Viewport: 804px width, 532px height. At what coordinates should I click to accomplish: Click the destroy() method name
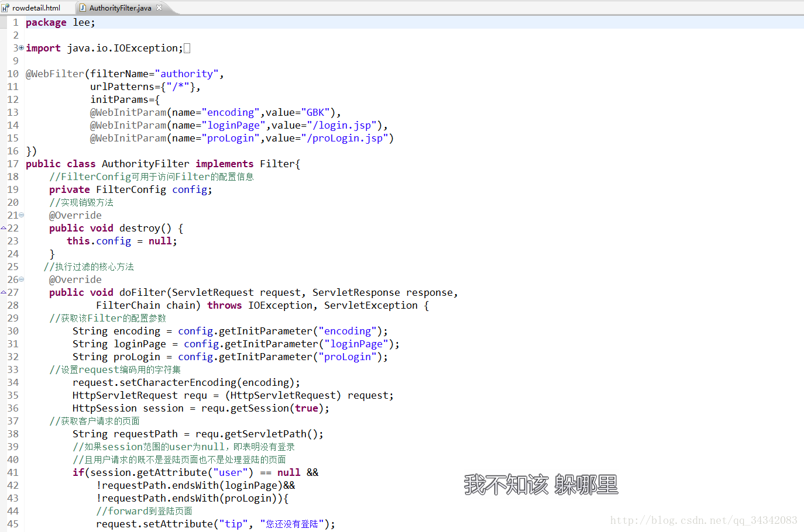pyautogui.click(x=146, y=228)
